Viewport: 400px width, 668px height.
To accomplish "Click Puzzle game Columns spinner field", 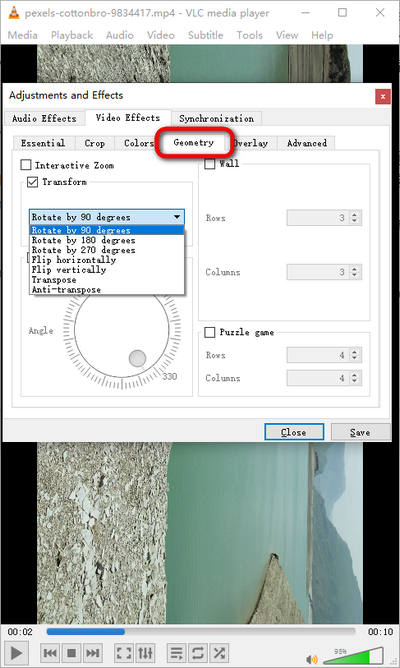I will 324,378.
